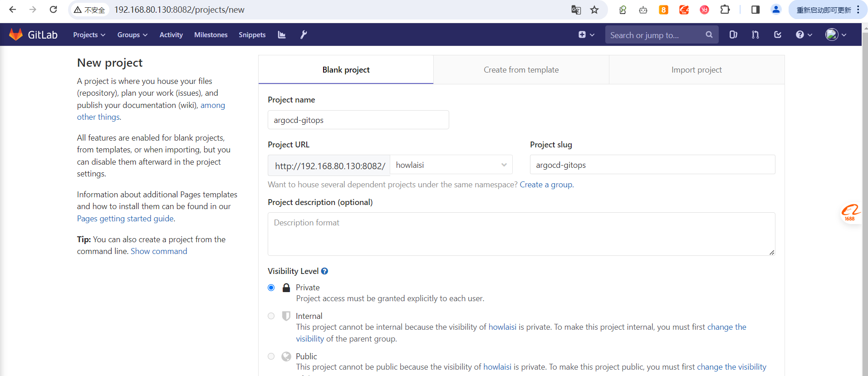Click into the Project description text area
Viewport: 868px width, 376px height.
pyautogui.click(x=521, y=234)
